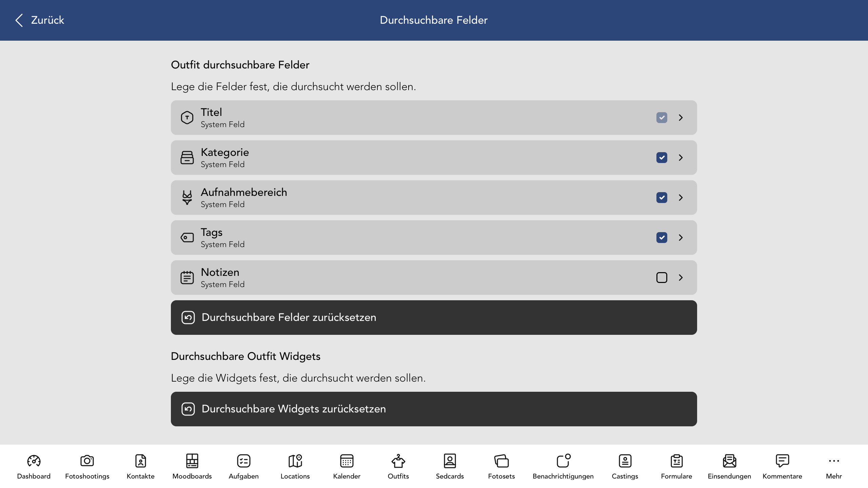This screenshot has width=868, height=488.
Task: Click the Titel hexagon T icon
Action: click(187, 118)
